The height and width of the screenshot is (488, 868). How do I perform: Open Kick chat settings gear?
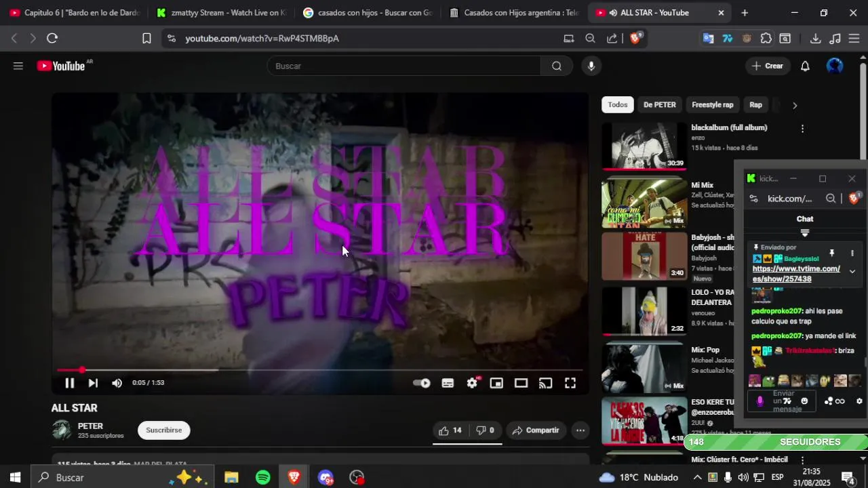pyautogui.click(x=859, y=401)
